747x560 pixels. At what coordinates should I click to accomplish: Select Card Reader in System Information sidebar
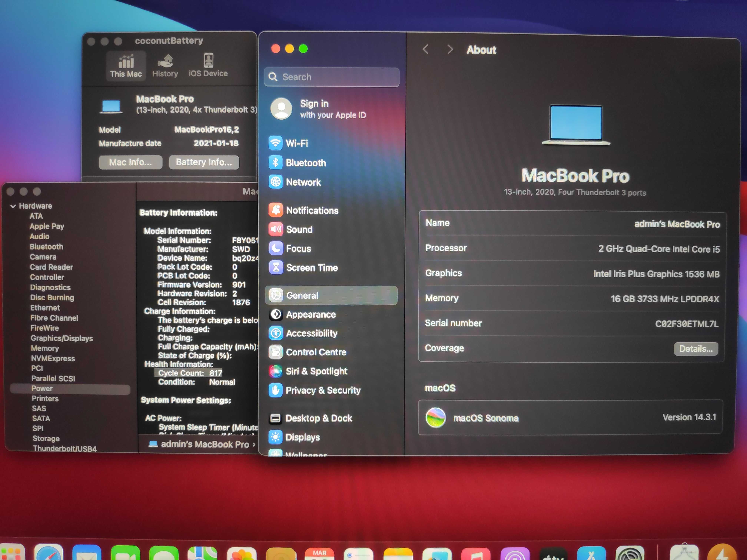pyautogui.click(x=51, y=267)
